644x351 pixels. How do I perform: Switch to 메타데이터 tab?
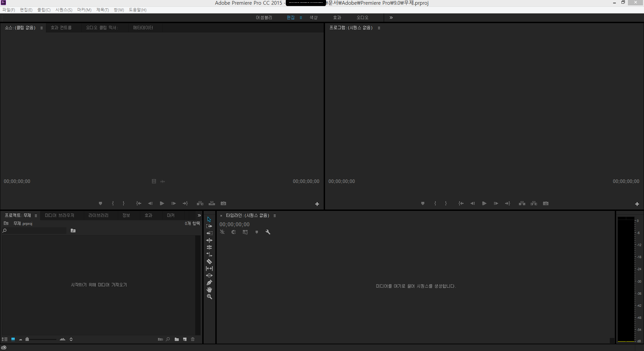143,27
